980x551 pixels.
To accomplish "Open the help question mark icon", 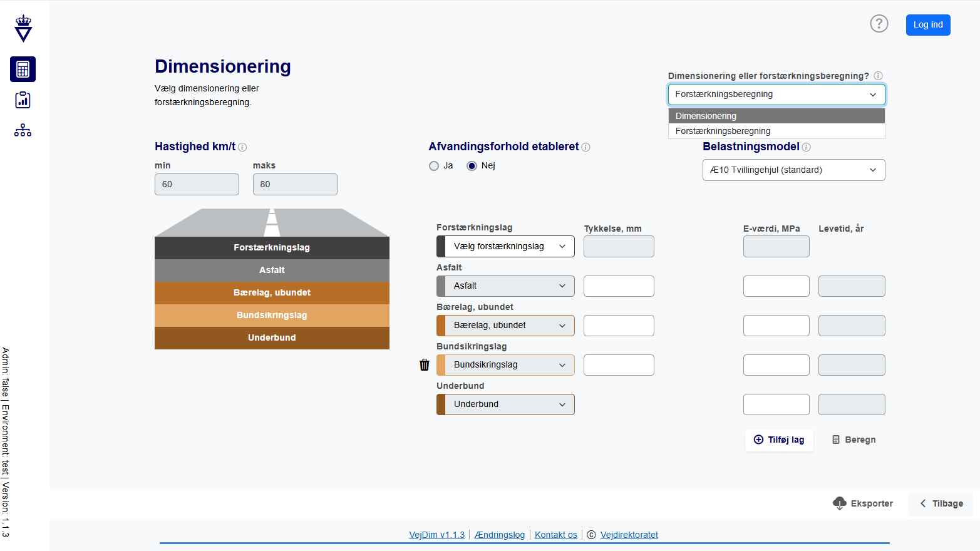I will click(x=879, y=24).
